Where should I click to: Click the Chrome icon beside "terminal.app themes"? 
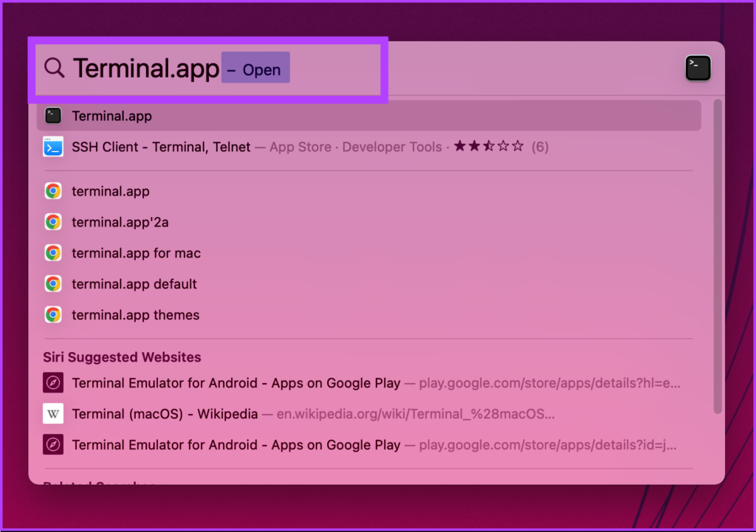53,315
